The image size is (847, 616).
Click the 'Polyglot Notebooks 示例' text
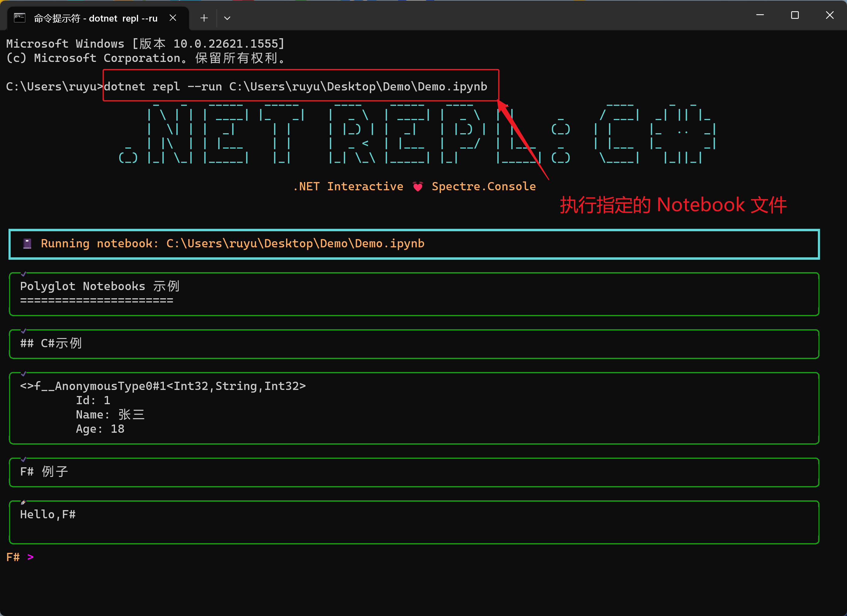coord(100,286)
